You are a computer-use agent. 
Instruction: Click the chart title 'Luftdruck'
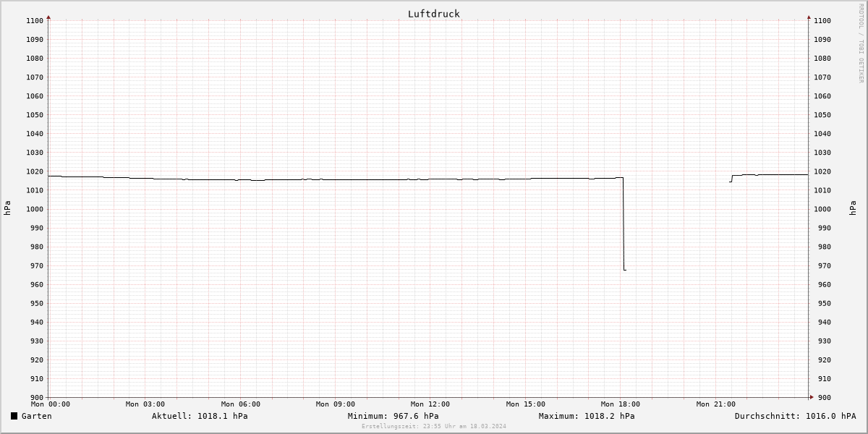tap(433, 14)
